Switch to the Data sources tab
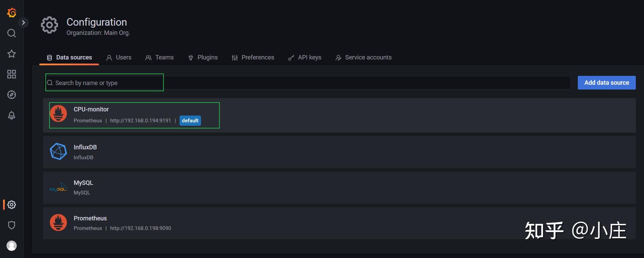 coord(69,57)
